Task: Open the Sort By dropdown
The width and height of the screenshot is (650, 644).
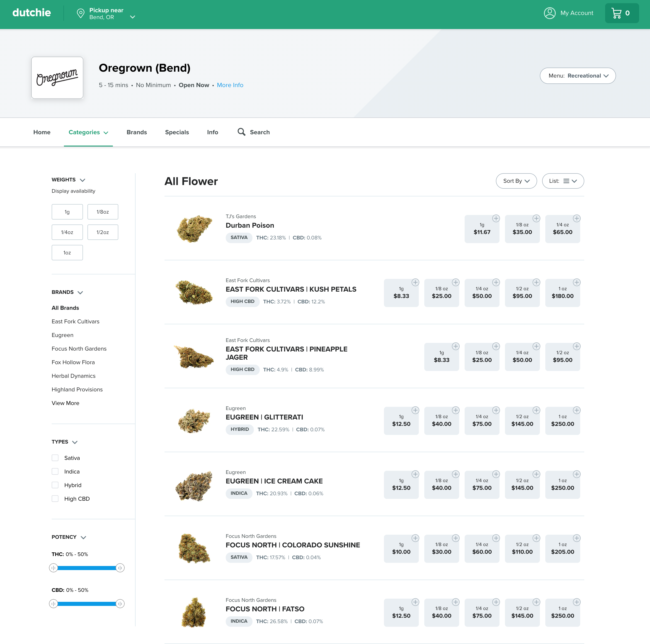Action: (516, 181)
